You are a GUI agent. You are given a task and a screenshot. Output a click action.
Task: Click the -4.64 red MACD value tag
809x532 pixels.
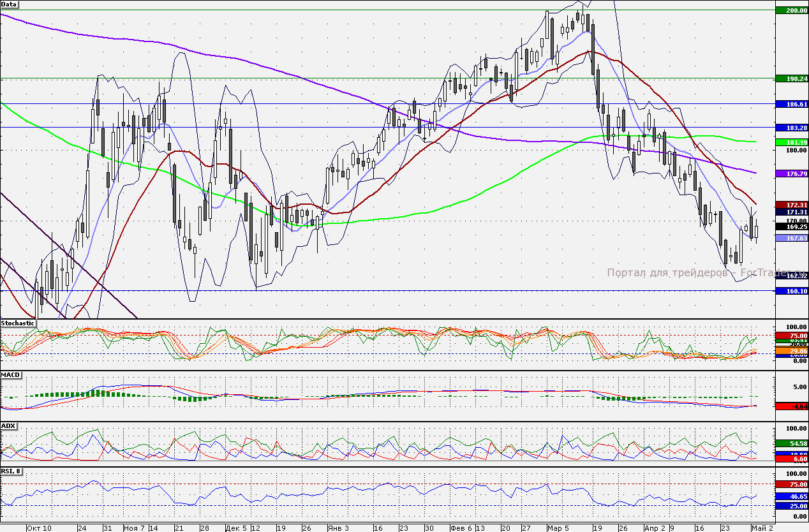point(791,406)
